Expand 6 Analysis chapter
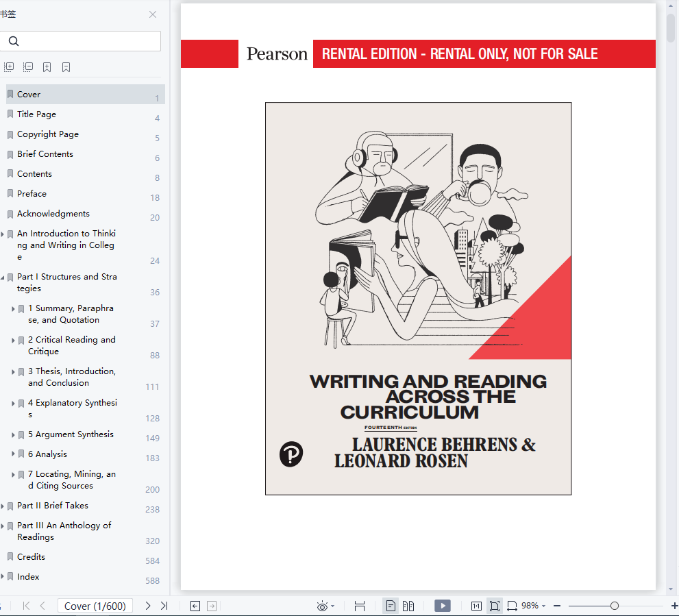Image resolution: width=679 pixels, height=616 pixels. (13, 454)
